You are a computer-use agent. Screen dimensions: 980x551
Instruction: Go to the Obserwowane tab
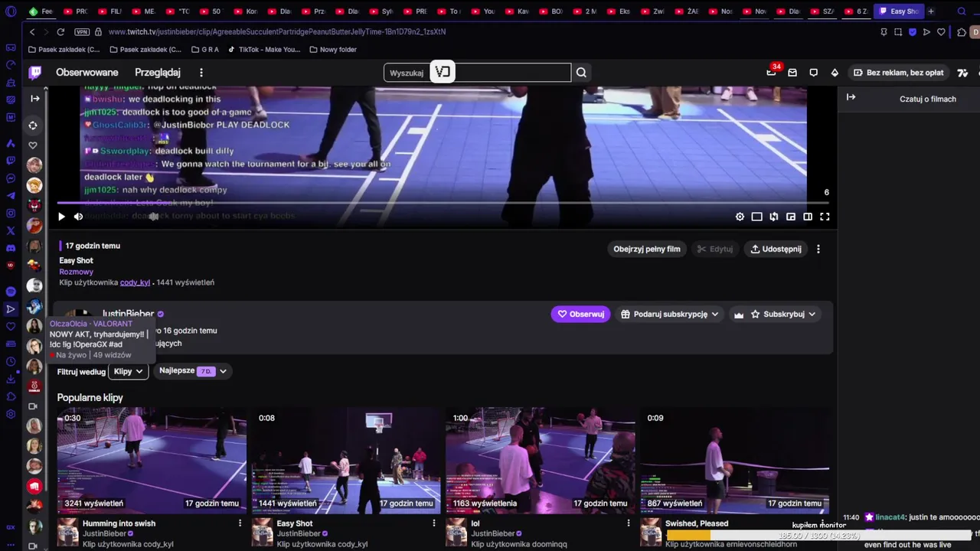pos(87,73)
